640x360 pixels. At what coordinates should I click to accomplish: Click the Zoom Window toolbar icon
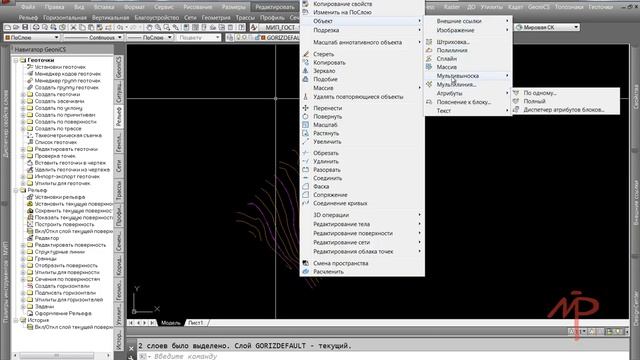coord(167,27)
